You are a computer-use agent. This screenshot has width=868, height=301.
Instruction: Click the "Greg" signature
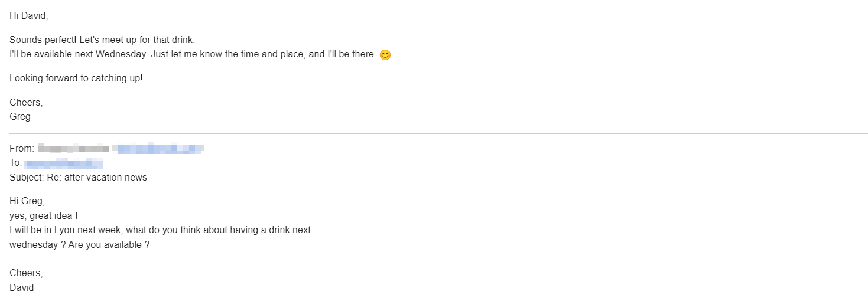point(20,117)
